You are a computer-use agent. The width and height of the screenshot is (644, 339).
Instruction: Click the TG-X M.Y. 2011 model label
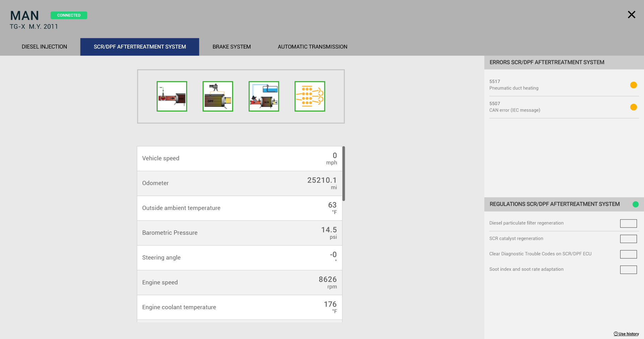[34, 26]
